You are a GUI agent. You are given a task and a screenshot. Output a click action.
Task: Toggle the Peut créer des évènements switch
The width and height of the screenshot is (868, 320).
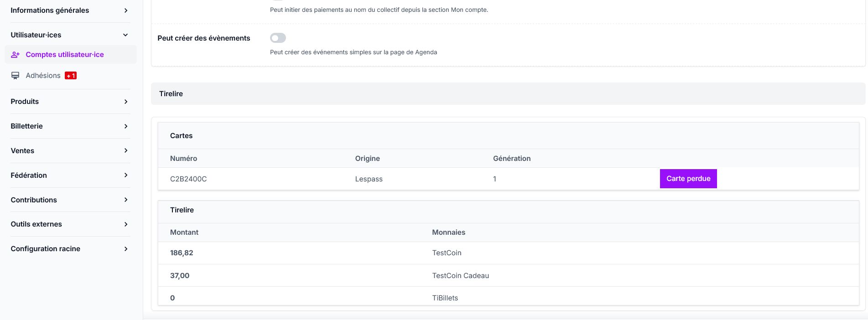click(278, 38)
